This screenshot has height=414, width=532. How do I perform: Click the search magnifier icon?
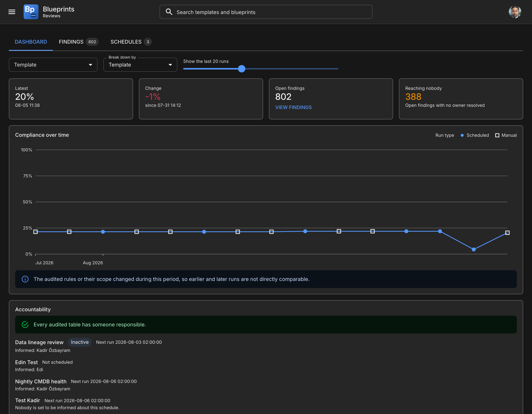pyautogui.click(x=169, y=12)
